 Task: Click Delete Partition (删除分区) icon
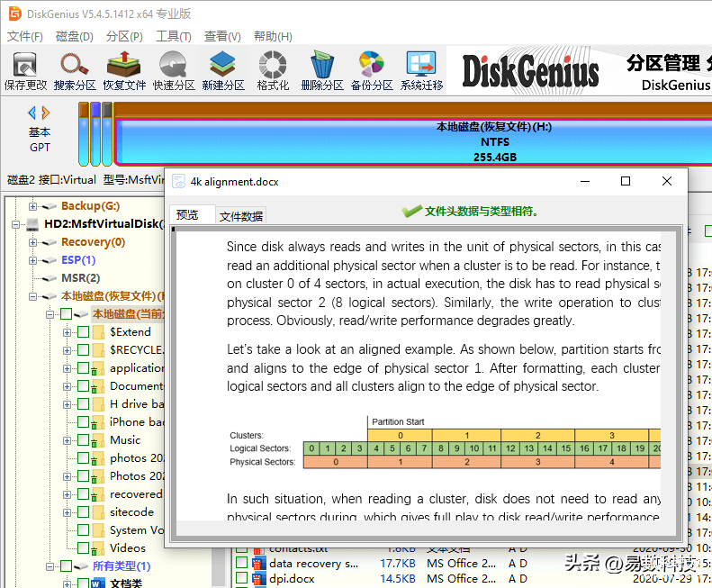pyautogui.click(x=322, y=71)
